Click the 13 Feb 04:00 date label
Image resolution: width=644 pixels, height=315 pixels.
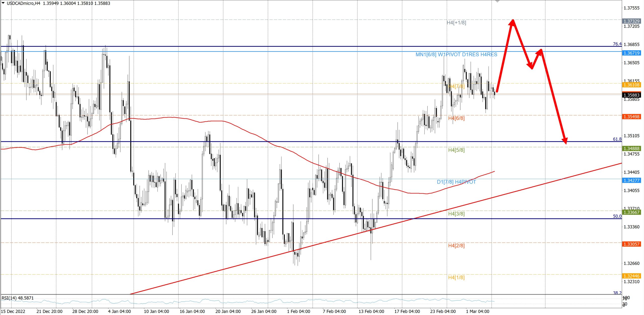tap(371, 311)
